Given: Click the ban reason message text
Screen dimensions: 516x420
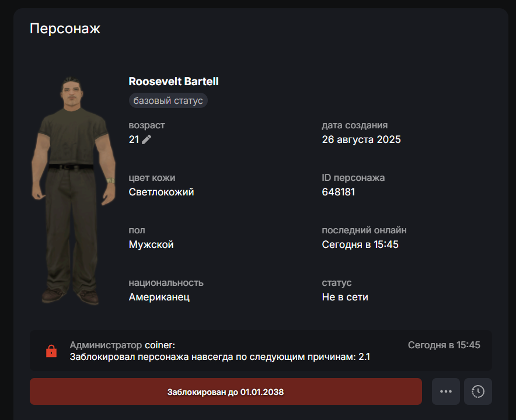Looking at the screenshot, I should [x=220, y=357].
